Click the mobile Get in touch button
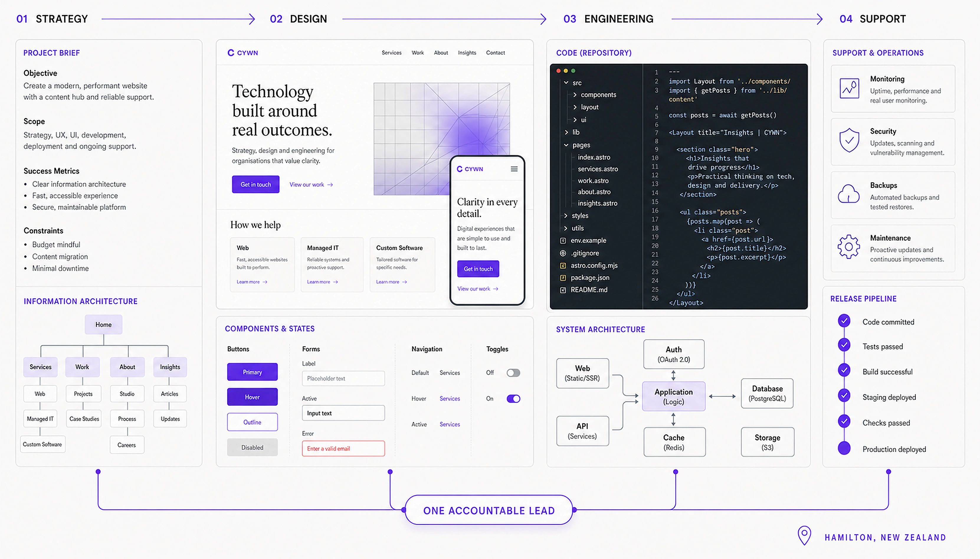The width and height of the screenshot is (980, 559). point(478,269)
